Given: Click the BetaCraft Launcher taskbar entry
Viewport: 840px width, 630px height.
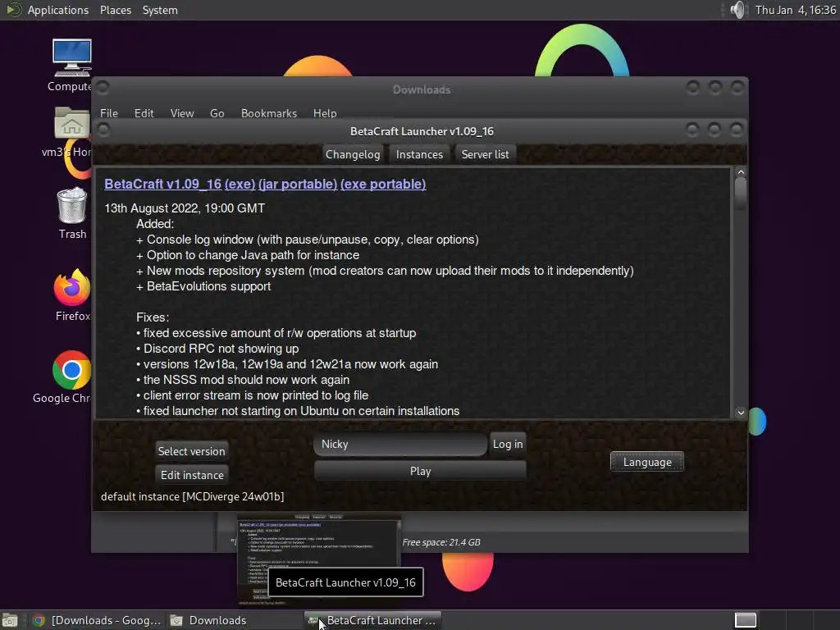Looking at the screenshot, I should point(373,620).
